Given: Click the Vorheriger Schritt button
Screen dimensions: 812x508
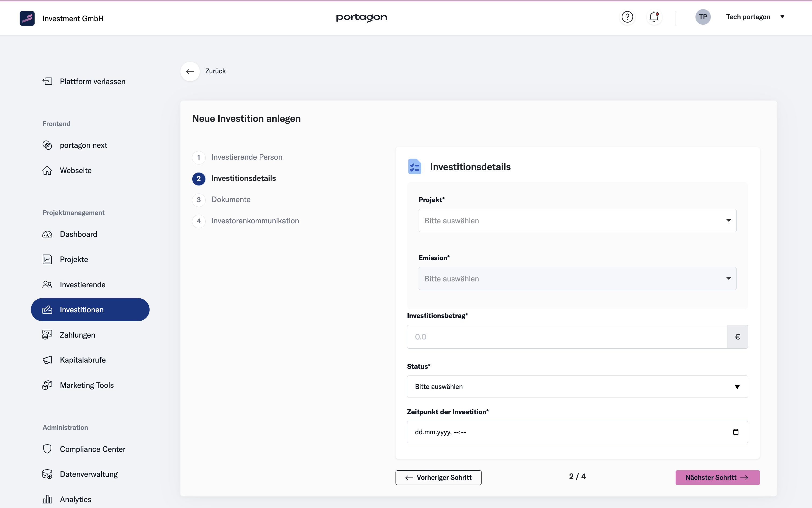Looking at the screenshot, I should pyautogui.click(x=438, y=477).
